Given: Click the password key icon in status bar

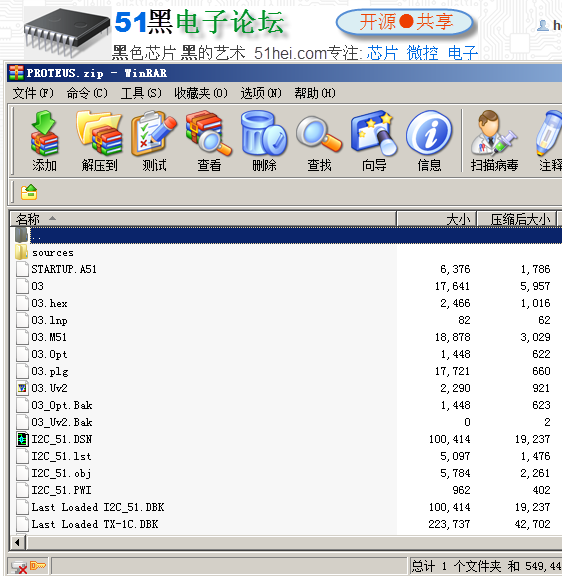Looking at the screenshot, I should [38, 565].
